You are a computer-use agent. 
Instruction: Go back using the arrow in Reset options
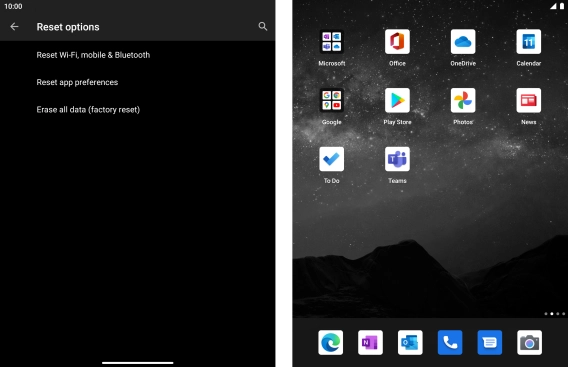[14, 26]
